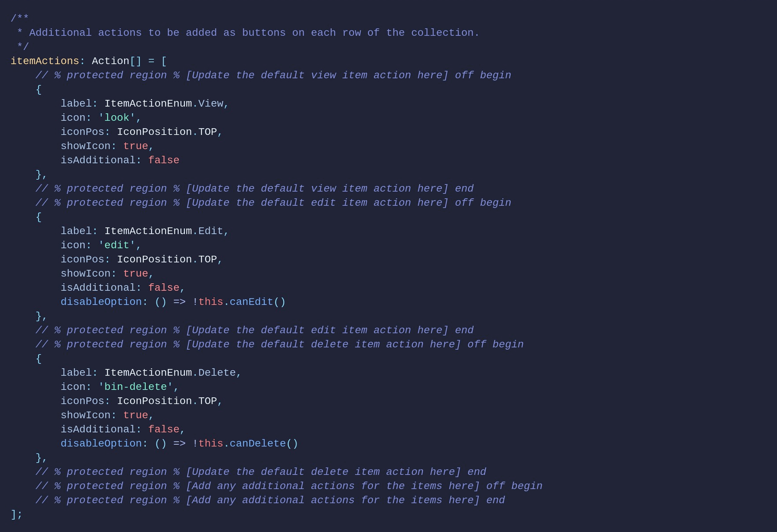Click showIcon true in Delete action
777x532 pixels.
click(136, 415)
